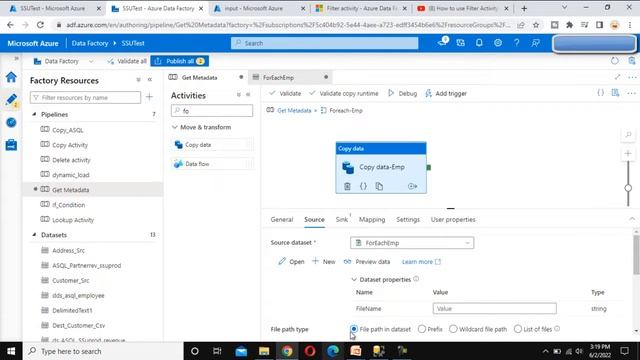The image size is (640, 360).
Task: Add new resource with plus icon
Action: coord(149,97)
